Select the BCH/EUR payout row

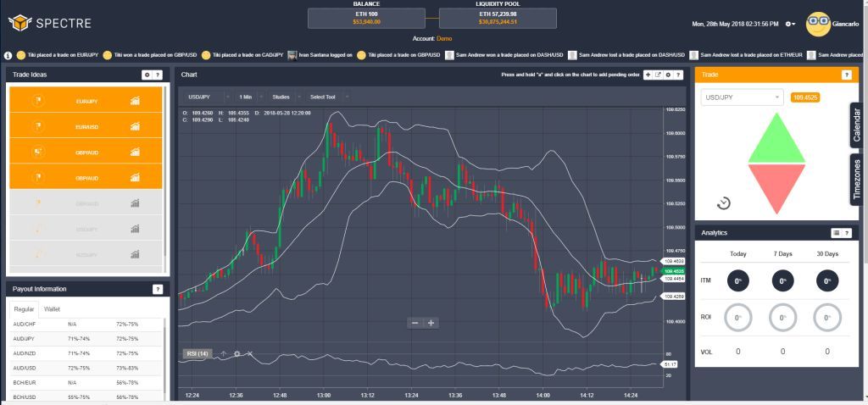pyautogui.click(x=86, y=382)
